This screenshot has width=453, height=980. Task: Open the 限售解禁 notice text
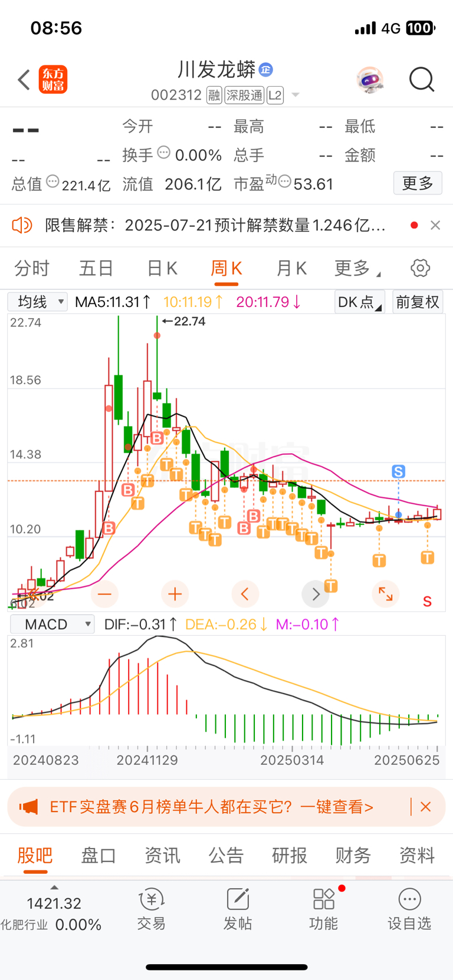[215, 225]
